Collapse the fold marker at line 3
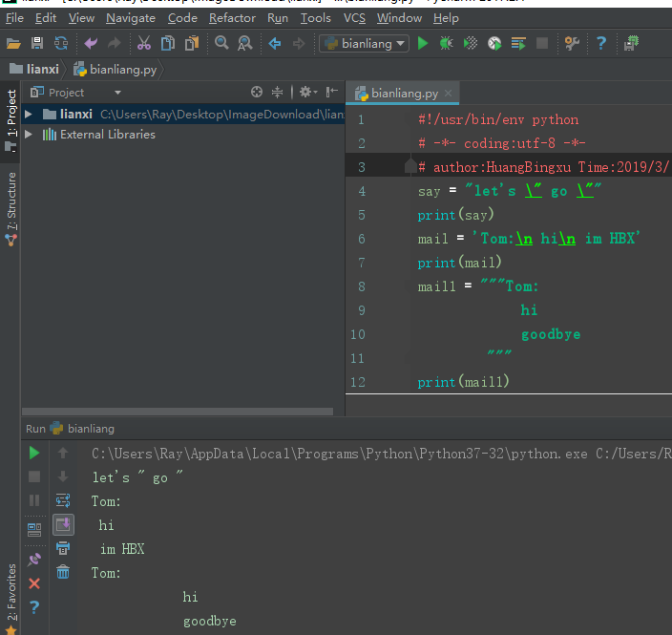This screenshot has height=635, width=672. [410, 166]
